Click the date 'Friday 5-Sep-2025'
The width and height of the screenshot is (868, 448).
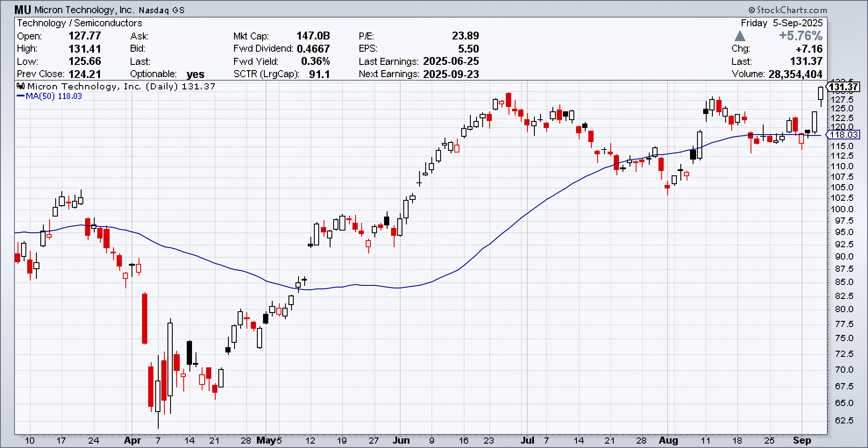782,23
